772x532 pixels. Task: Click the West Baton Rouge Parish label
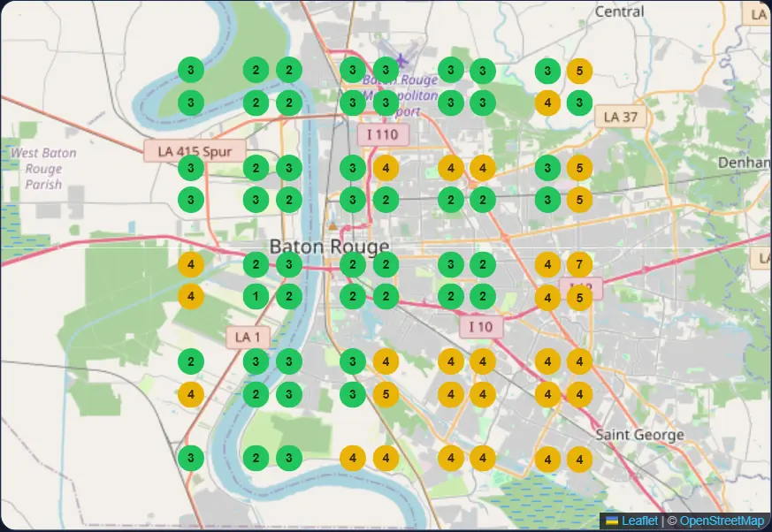click(x=43, y=168)
